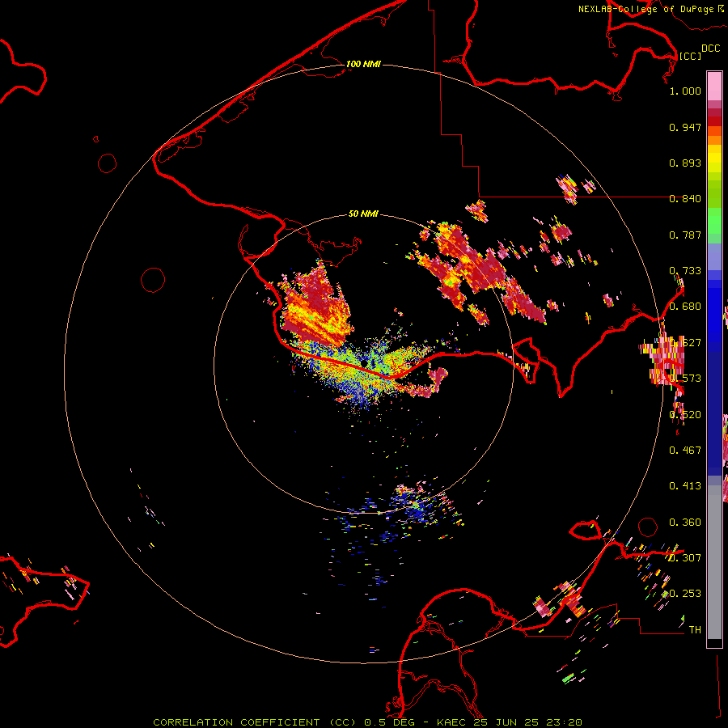Click the 0.840 scale value
Viewport: 728px width, 728px height.
coord(685,199)
